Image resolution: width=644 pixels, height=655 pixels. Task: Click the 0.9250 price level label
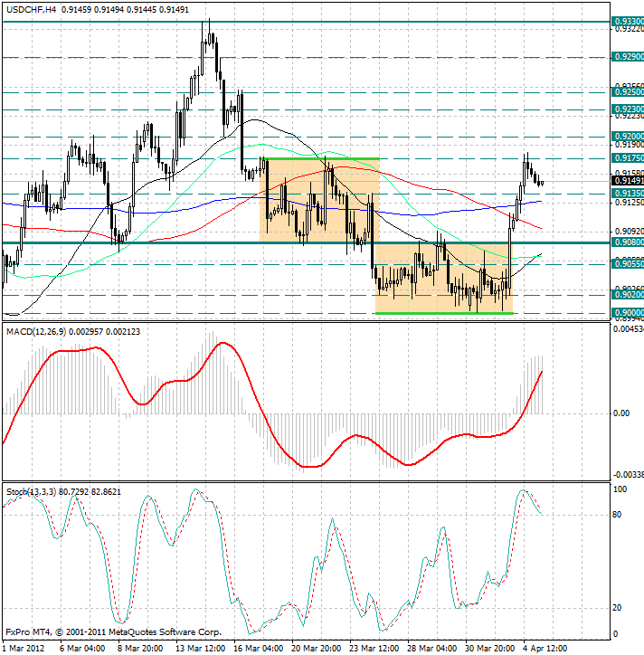coord(628,92)
